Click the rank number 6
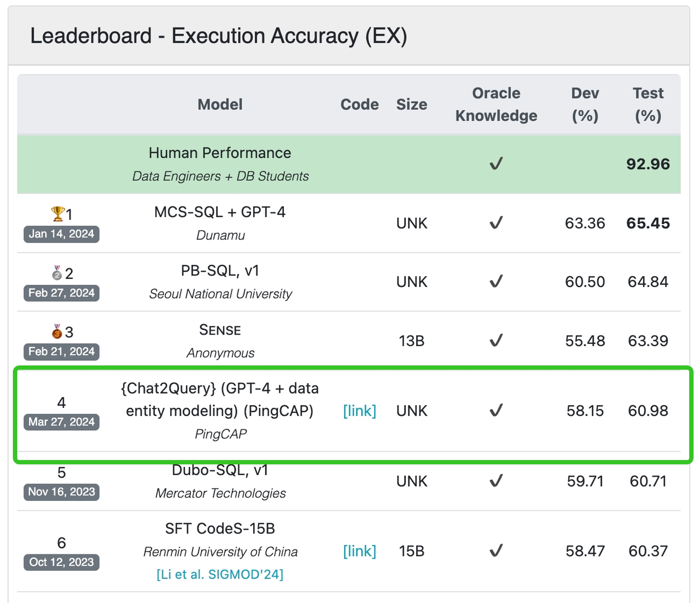The width and height of the screenshot is (700, 603). coord(61,542)
